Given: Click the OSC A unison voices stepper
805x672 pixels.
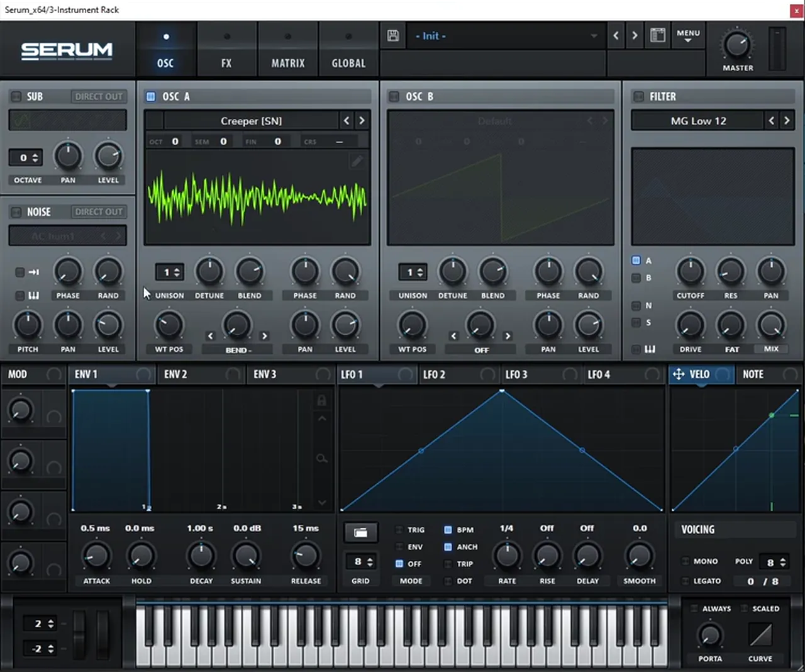Looking at the screenshot, I should pyautogui.click(x=170, y=272).
